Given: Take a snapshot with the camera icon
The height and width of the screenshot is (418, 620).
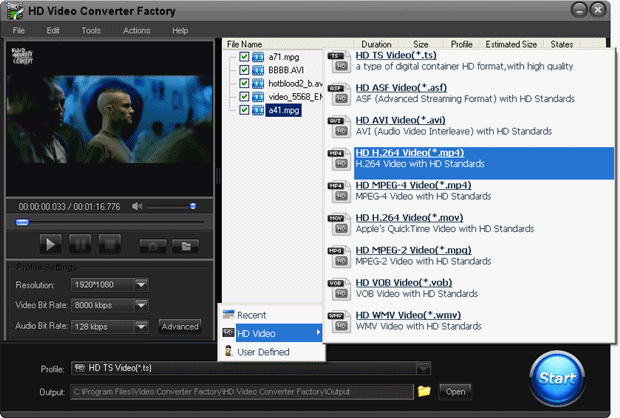Looking at the screenshot, I should coord(153,244).
